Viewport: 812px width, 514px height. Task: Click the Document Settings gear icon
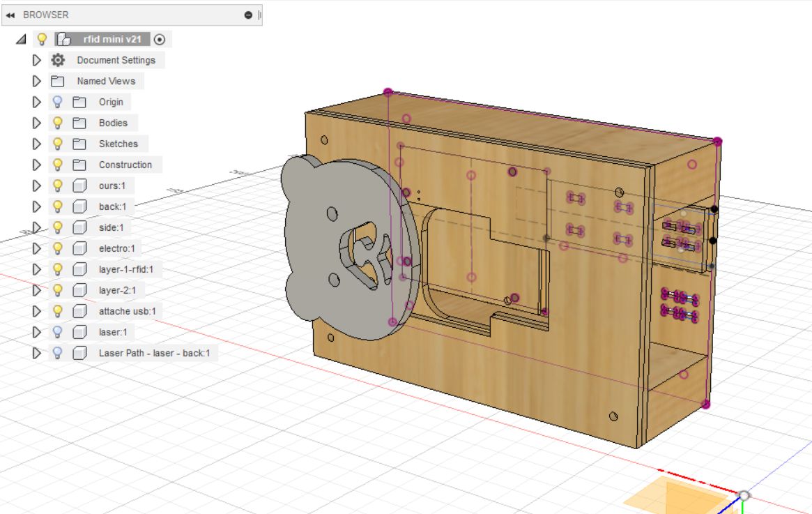pyautogui.click(x=58, y=60)
